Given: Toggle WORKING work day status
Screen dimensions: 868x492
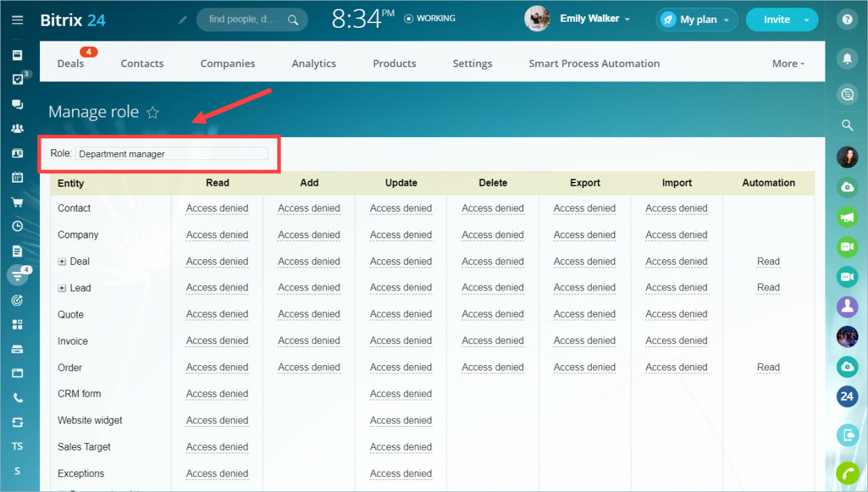Looking at the screenshot, I should pos(430,18).
